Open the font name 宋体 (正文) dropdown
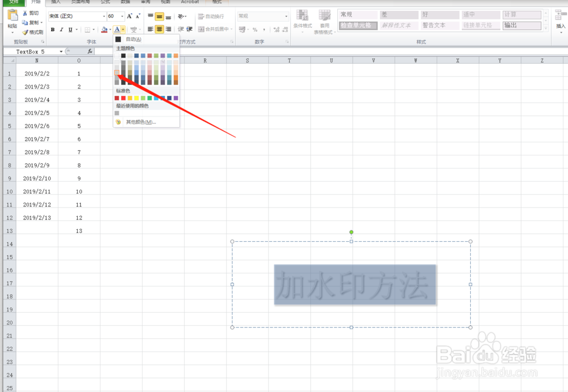This screenshot has width=568, height=392. pyautogui.click(x=104, y=16)
